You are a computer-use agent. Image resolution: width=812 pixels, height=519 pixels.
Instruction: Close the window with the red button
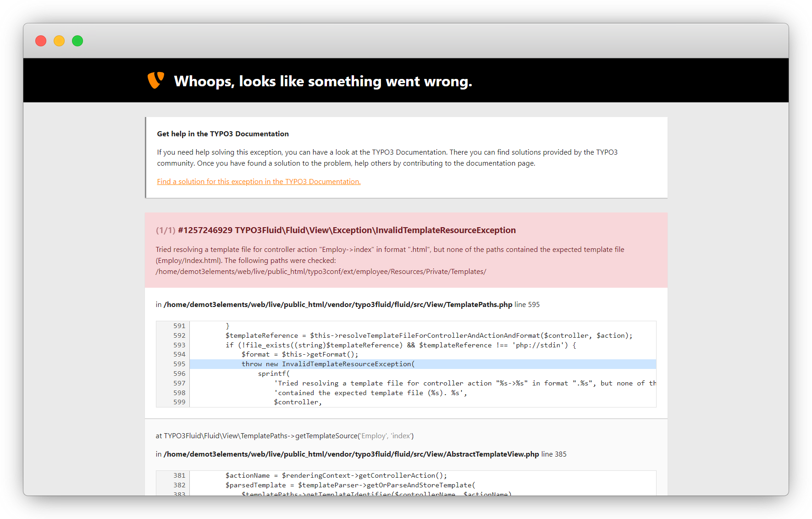coord(41,41)
